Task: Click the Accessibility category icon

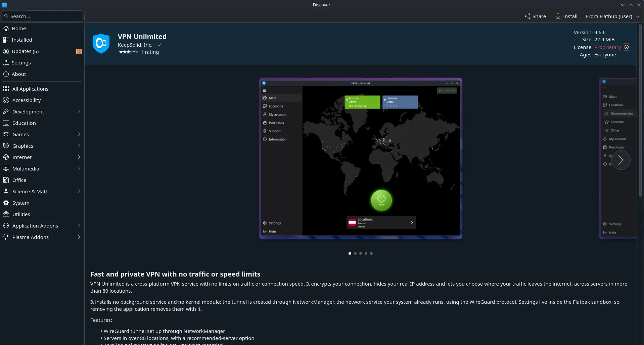Action: (x=6, y=100)
